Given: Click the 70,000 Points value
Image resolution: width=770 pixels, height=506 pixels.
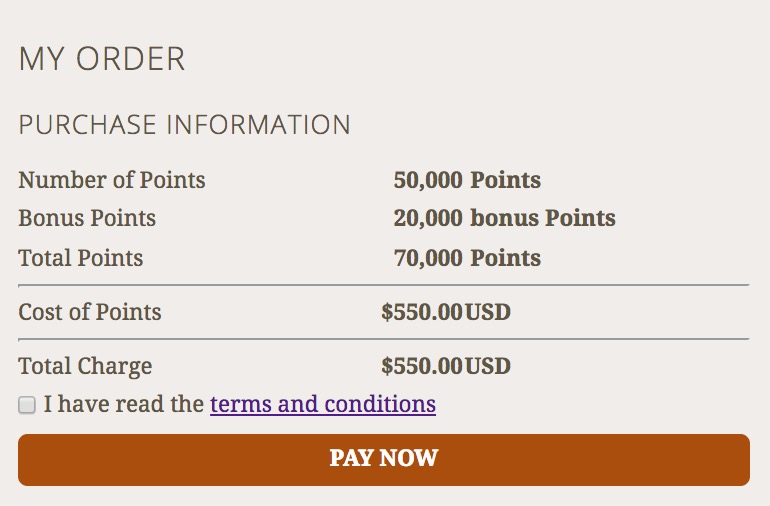Looking at the screenshot, I should pyautogui.click(x=467, y=257).
